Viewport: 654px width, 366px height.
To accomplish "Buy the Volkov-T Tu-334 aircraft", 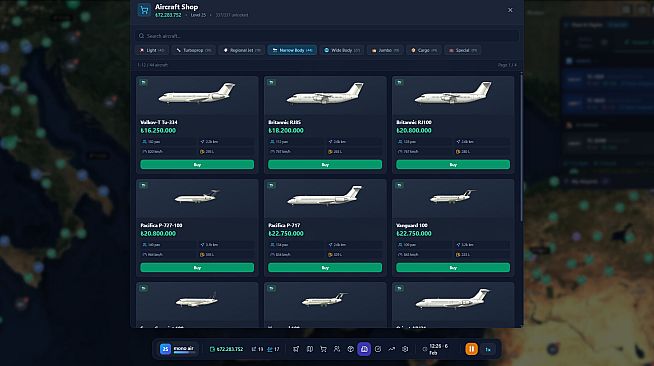I will [x=197, y=165].
